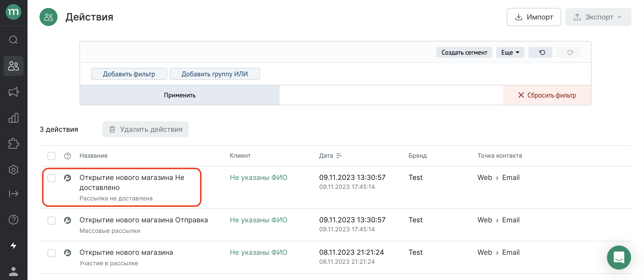Click the lightning bolt icon in sidebar

coord(13,246)
